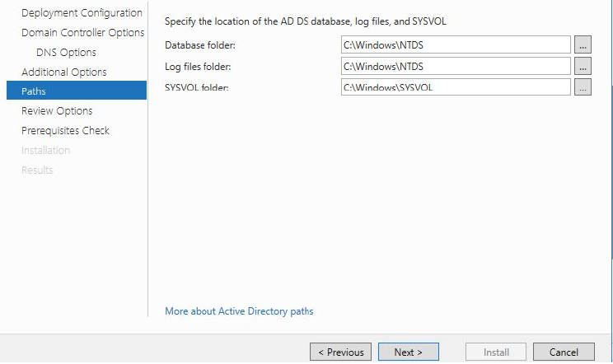Open browse button for SYSVOL folder

(583, 87)
